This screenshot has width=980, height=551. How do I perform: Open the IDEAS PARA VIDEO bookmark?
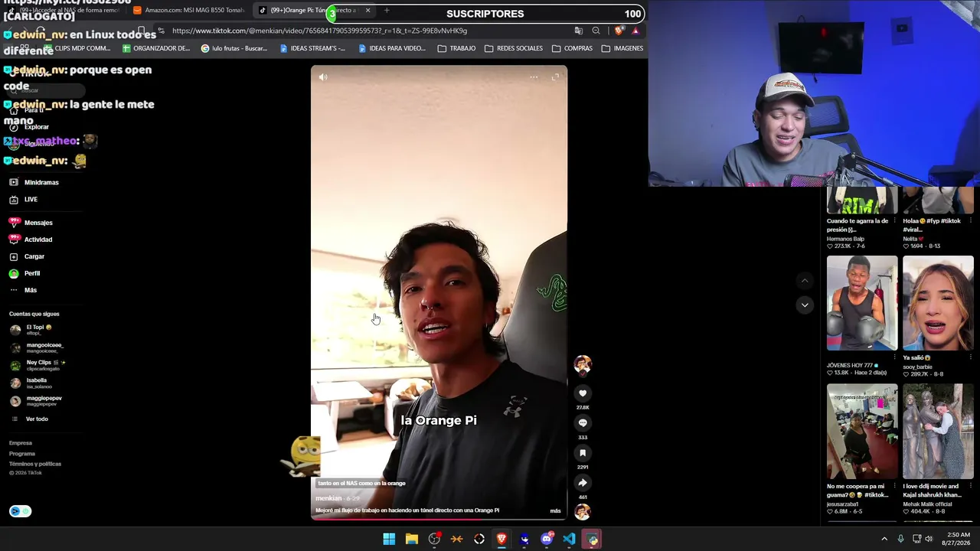click(x=391, y=48)
